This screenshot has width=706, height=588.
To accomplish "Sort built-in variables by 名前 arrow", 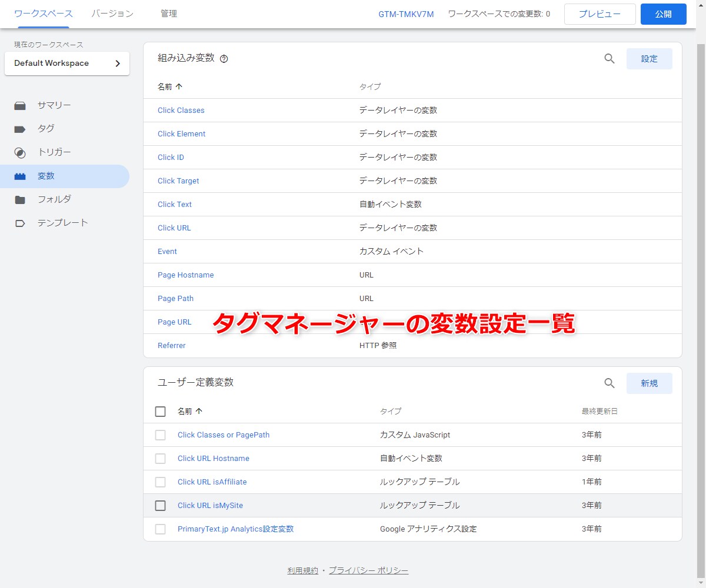I will [x=179, y=86].
